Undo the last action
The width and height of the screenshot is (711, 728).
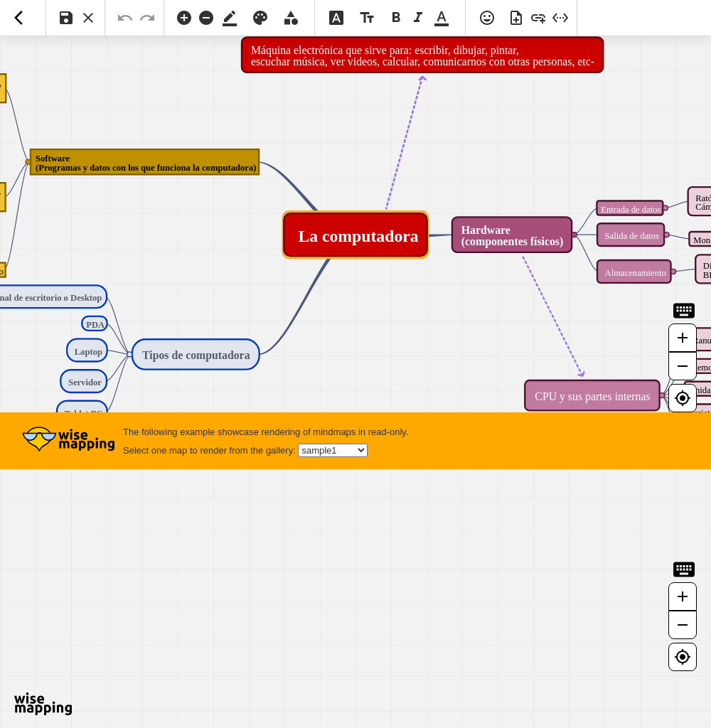point(125,18)
